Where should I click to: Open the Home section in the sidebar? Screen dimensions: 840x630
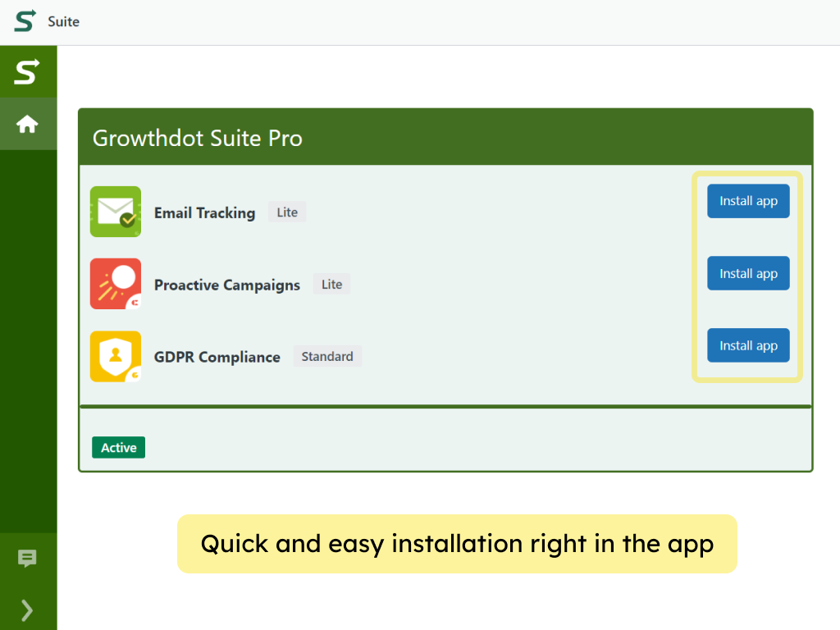(28, 124)
